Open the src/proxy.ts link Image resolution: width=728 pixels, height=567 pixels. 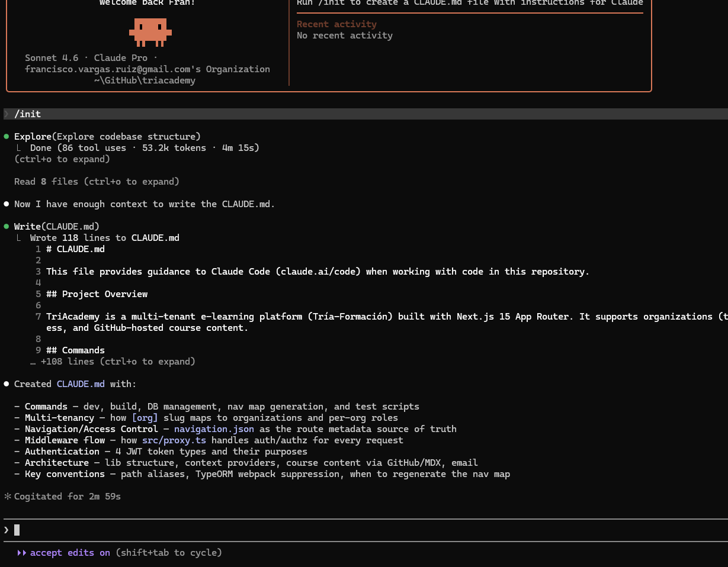point(174,440)
